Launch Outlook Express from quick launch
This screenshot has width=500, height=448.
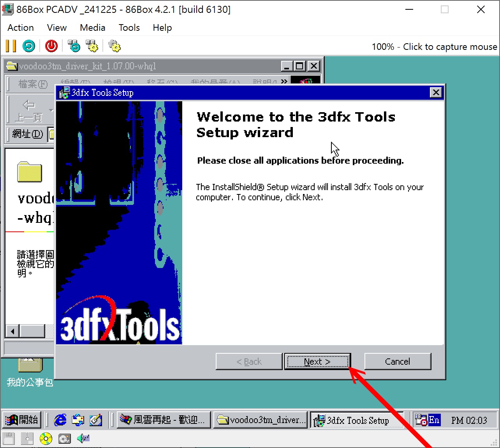click(x=78, y=420)
